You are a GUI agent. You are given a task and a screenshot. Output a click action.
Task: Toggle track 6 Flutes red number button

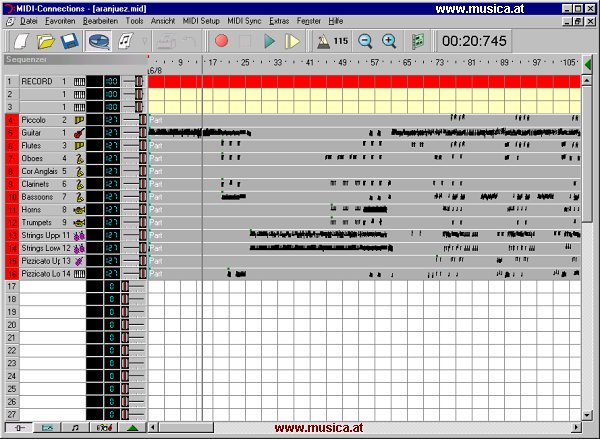(x=11, y=146)
